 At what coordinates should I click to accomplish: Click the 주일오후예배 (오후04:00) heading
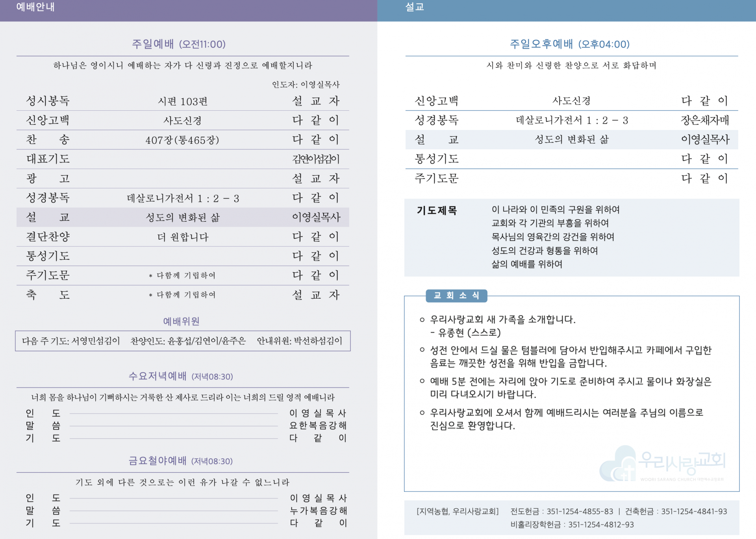click(x=569, y=44)
